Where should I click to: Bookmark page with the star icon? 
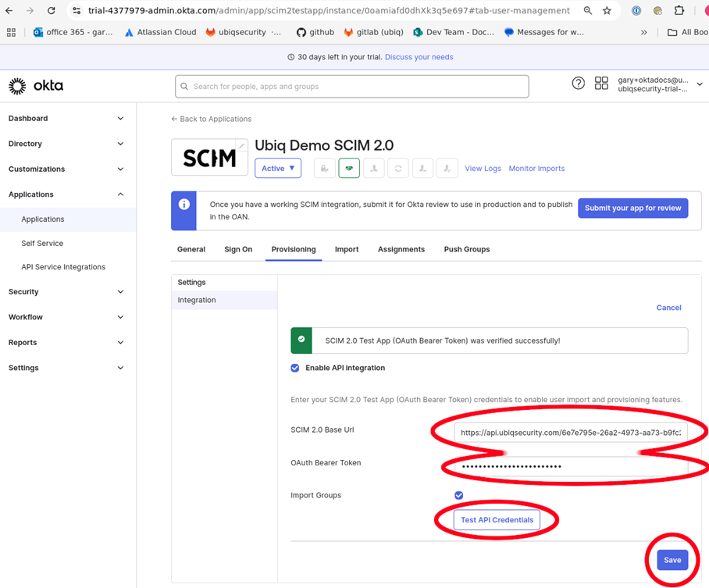607,10
